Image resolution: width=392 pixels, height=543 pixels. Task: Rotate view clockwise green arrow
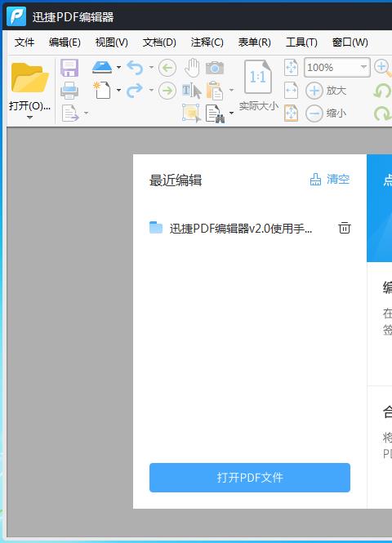click(x=383, y=113)
